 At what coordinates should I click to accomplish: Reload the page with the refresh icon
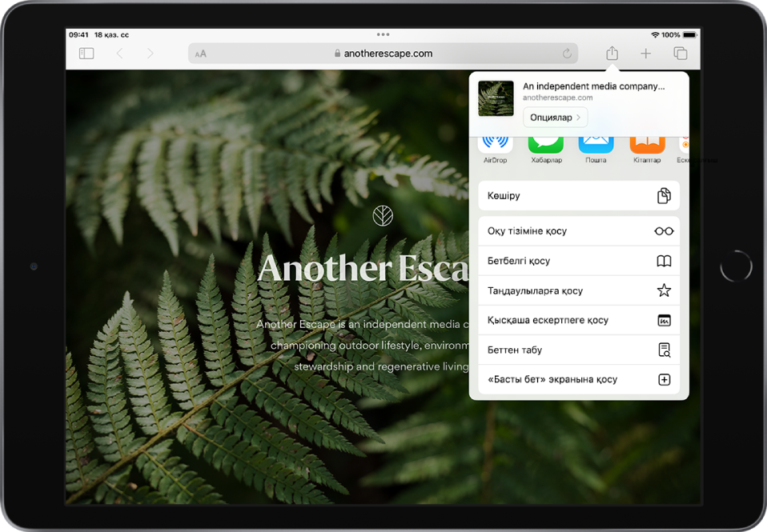pyautogui.click(x=567, y=54)
